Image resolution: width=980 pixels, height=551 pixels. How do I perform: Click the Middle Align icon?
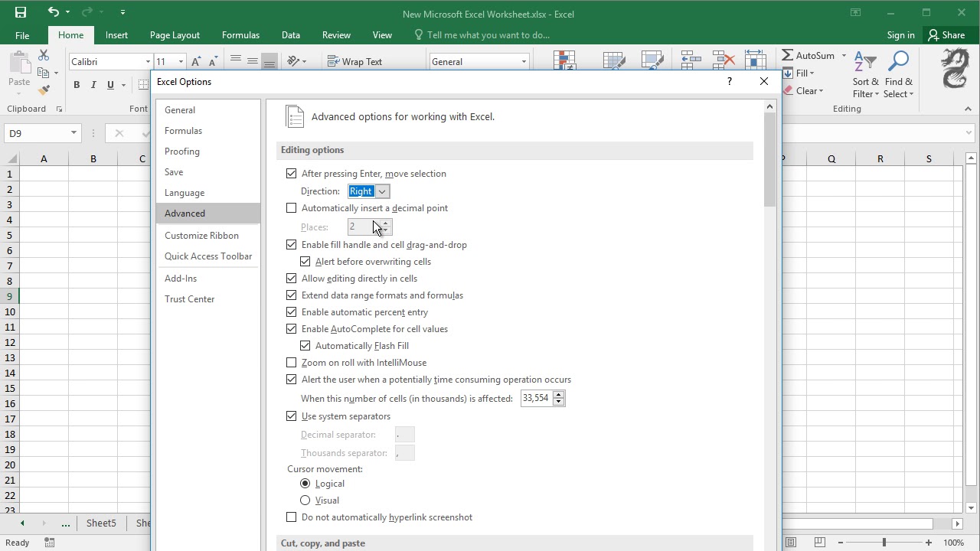coord(253,61)
